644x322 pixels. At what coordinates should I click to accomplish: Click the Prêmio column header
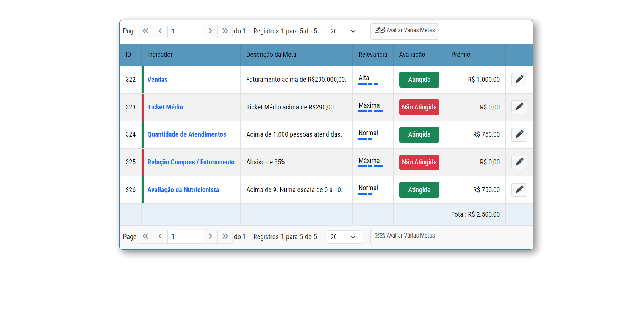pyautogui.click(x=461, y=55)
